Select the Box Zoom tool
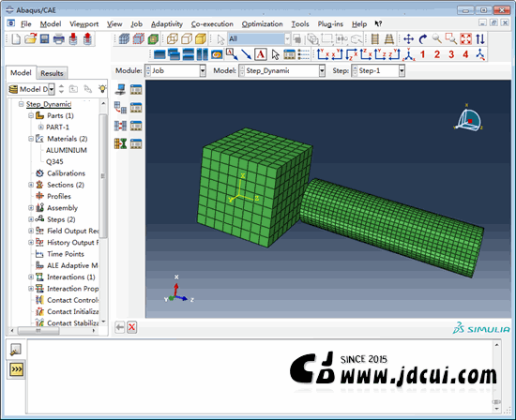The height and width of the screenshot is (420, 516). (x=451, y=38)
